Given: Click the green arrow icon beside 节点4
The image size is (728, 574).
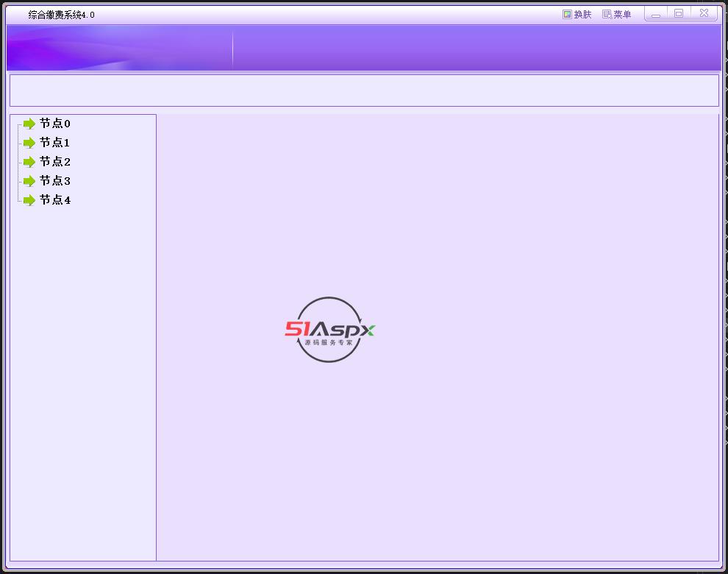Looking at the screenshot, I should click(x=29, y=200).
